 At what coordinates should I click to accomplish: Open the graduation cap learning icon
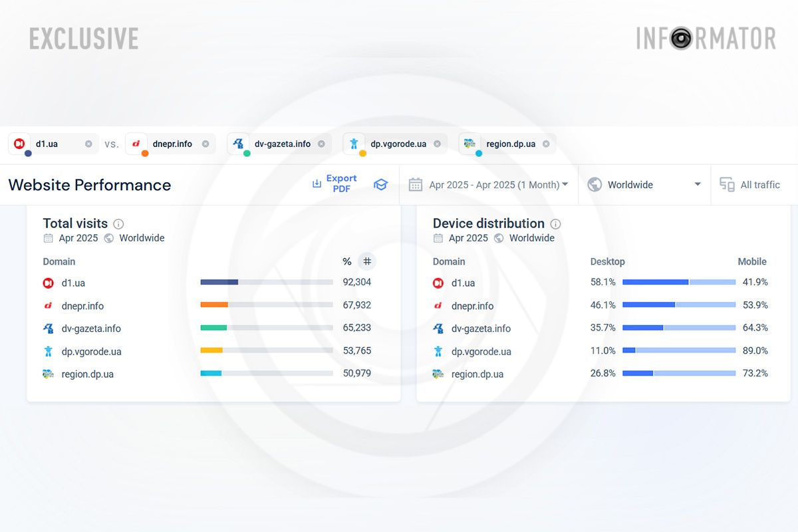[380, 185]
